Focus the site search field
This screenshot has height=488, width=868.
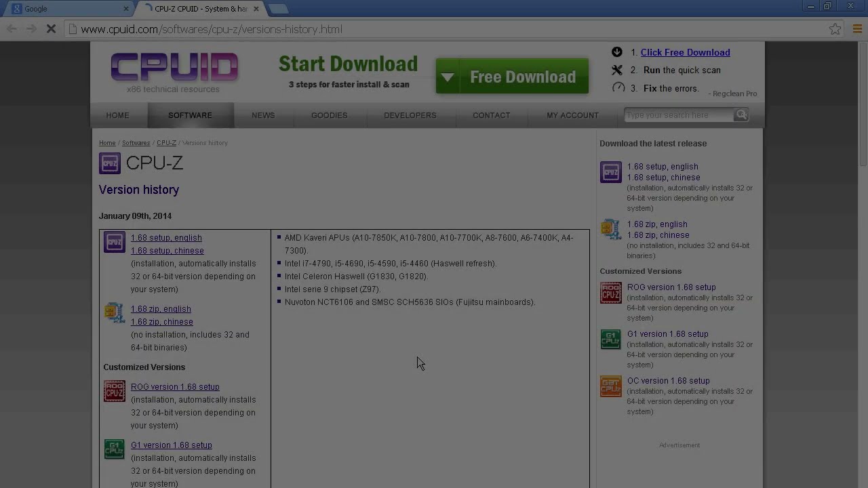pyautogui.click(x=678, y=115)
